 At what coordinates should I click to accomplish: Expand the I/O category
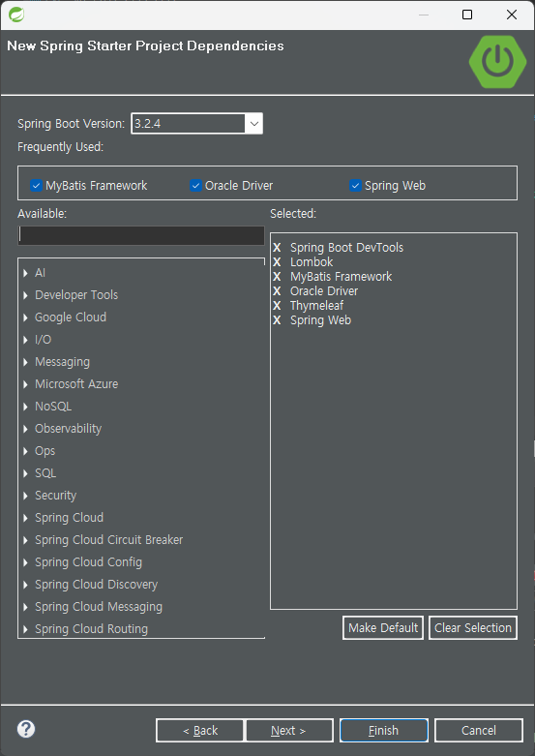coord(25,340)
